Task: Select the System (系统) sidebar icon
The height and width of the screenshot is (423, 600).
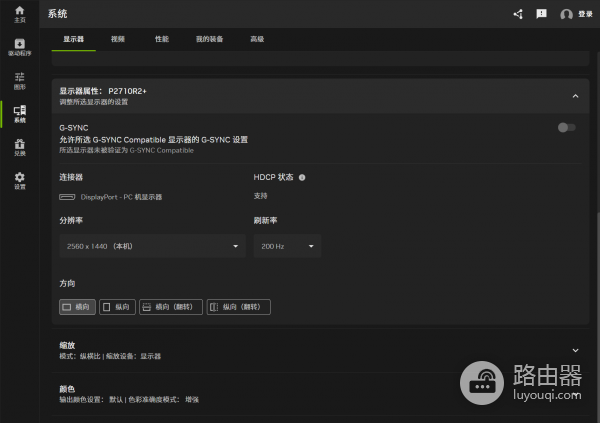Action: coord(20,114)
